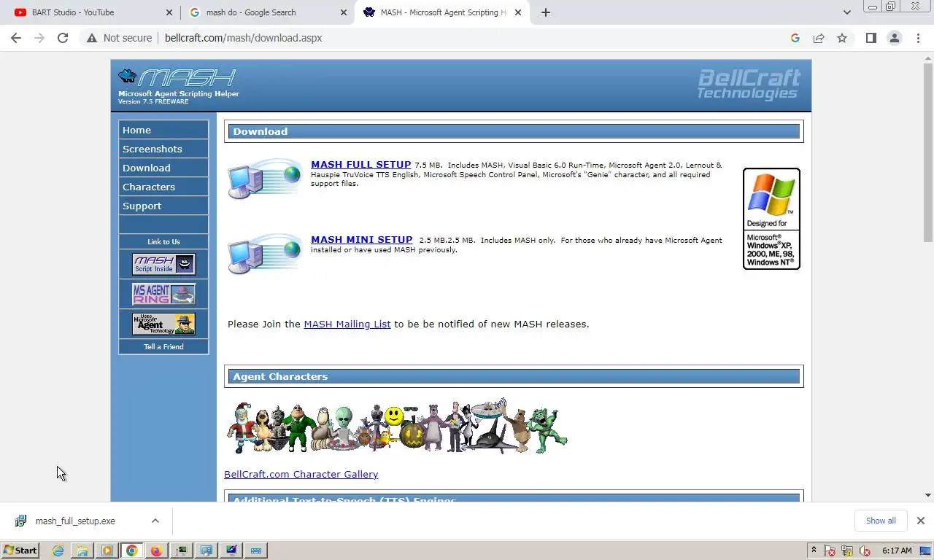Open the MASH Mailing List link
The width and height of the screenshot is (934, 560).
tap(347, 324)
